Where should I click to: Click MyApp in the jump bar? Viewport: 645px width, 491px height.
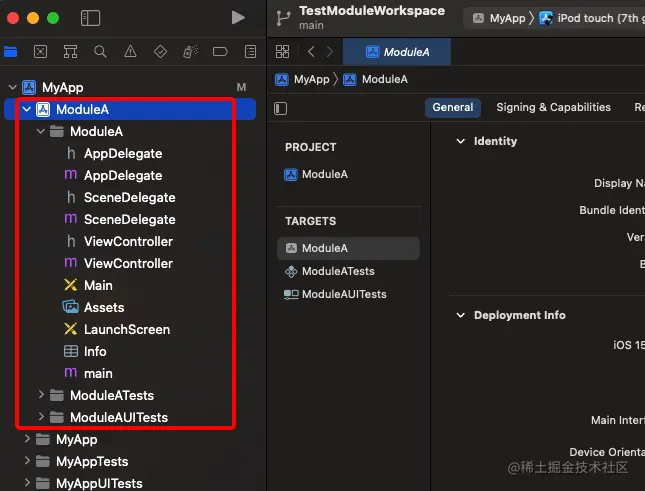pos(302,79)
